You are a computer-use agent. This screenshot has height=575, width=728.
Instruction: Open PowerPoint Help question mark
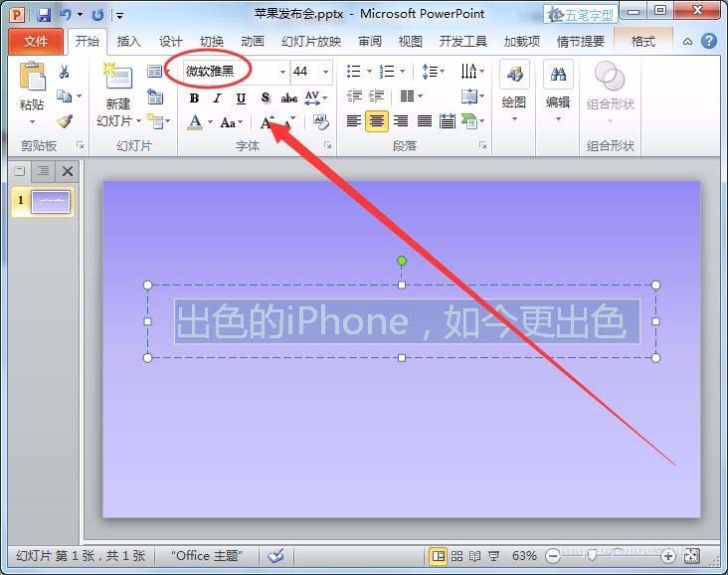pos(709,41)
